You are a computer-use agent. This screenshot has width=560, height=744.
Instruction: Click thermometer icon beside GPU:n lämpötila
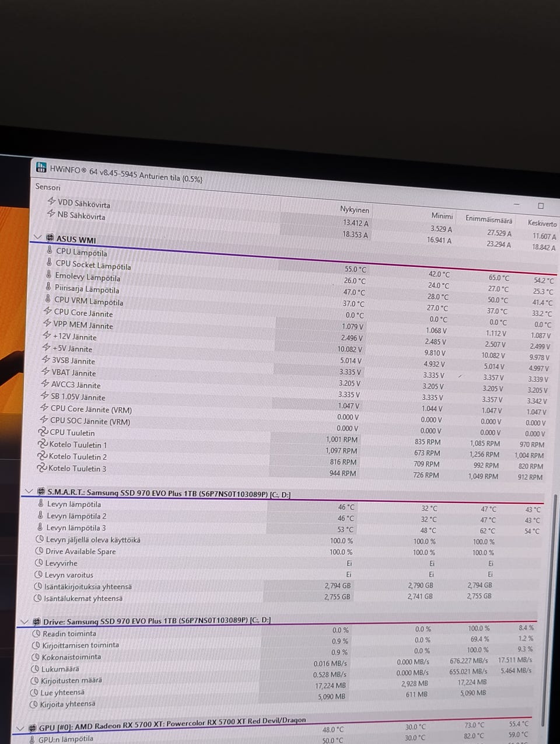tap(32, 739)
